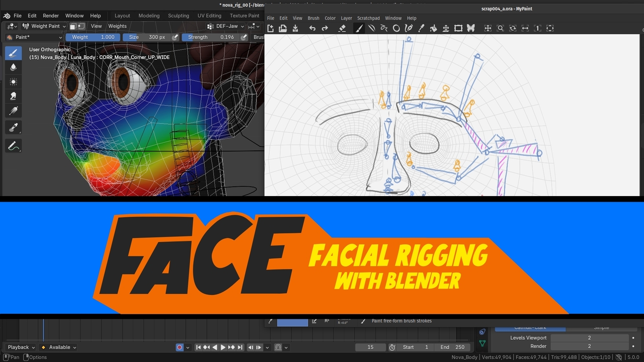Click Save icon in MyPaint toolbar

pos(295,28)
